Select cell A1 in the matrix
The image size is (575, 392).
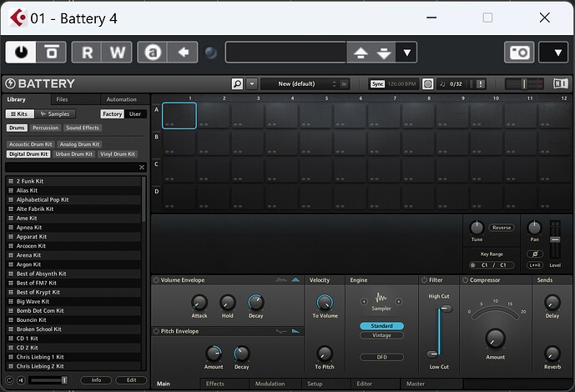point(179,116)
